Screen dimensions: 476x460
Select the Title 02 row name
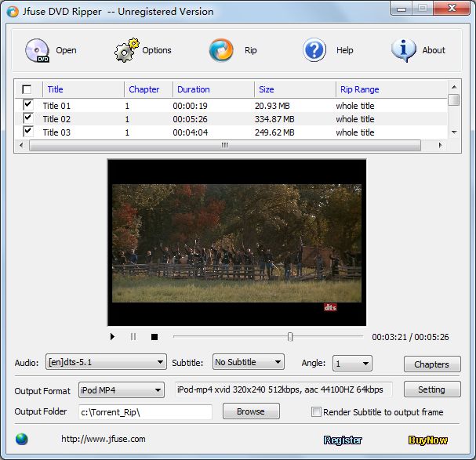[x=56, y=119]
